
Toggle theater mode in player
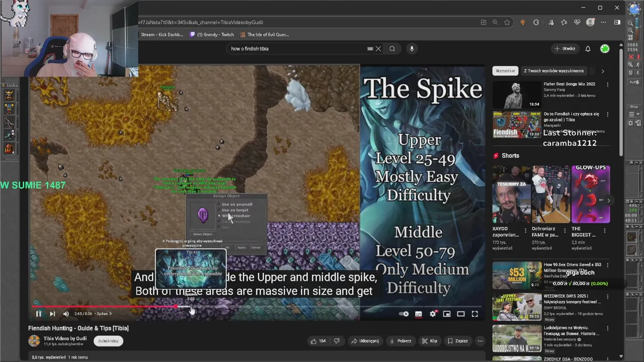tap(461, 314)
